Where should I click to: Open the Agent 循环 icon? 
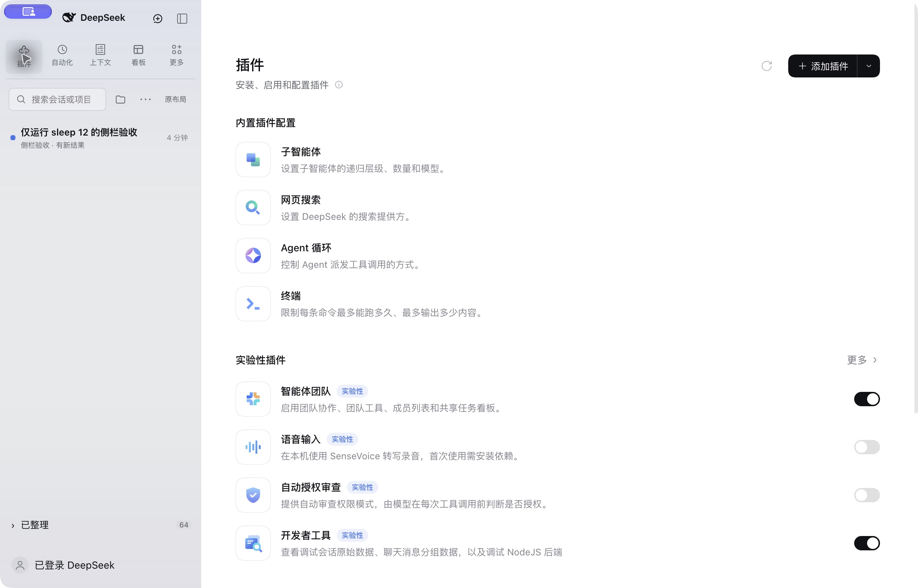253,256
